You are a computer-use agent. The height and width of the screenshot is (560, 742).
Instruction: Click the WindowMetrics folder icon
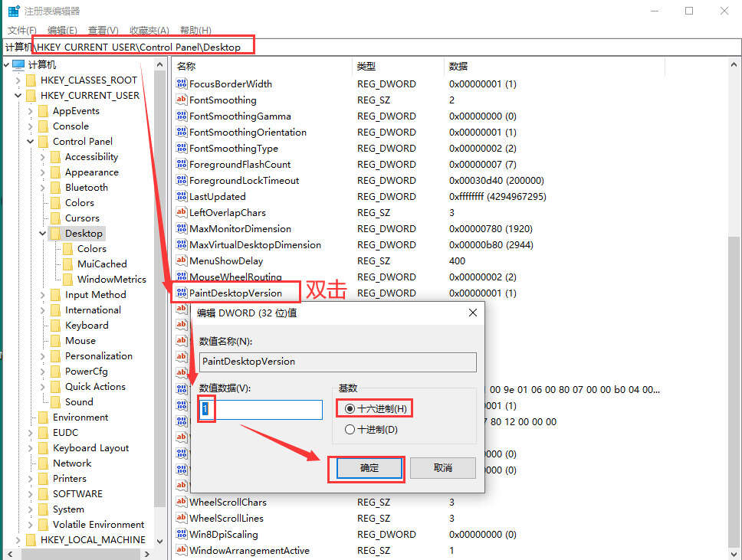tap(68, 280)
